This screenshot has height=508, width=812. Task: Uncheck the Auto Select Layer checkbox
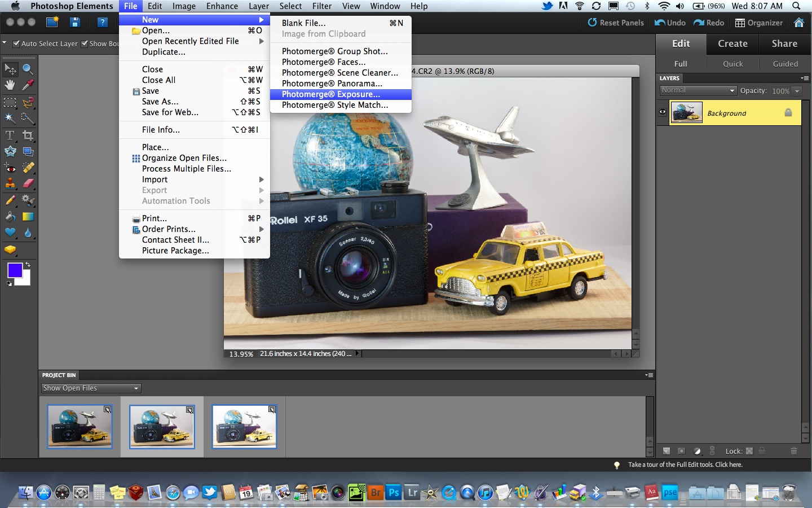[16, 43]
